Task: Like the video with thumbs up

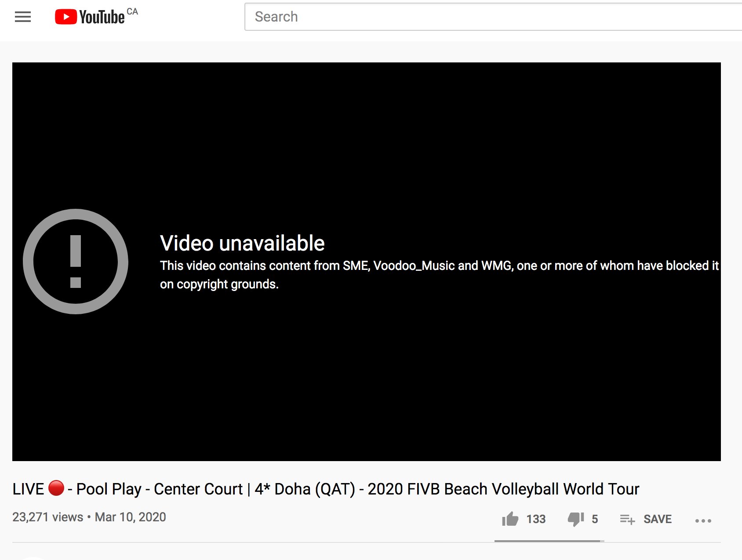Action: pos(510,519)
